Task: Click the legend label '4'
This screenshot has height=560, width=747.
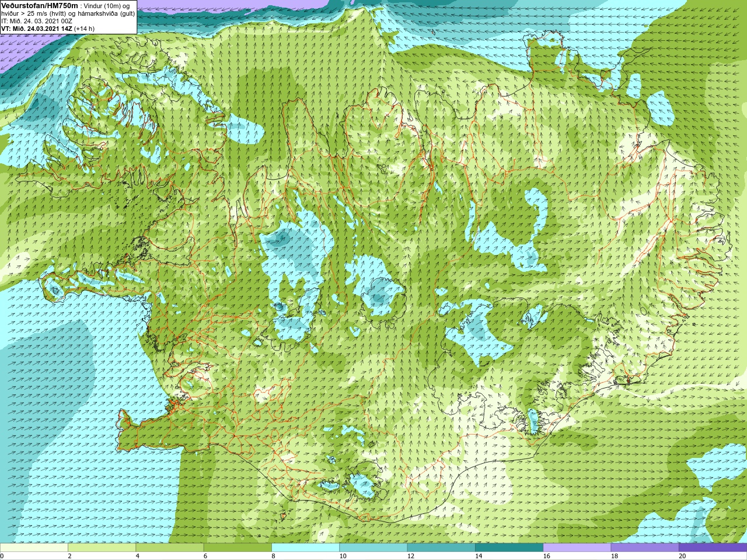Action: tap(138, 556)
